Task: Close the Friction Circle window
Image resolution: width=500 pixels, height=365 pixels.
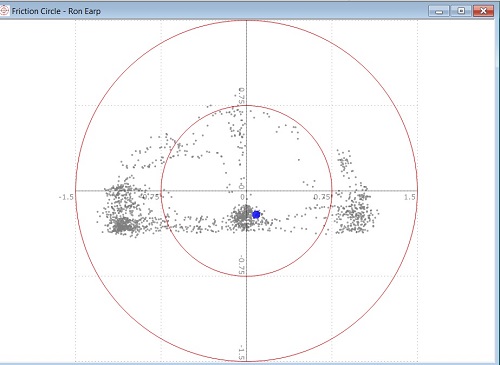Action: 483,11
